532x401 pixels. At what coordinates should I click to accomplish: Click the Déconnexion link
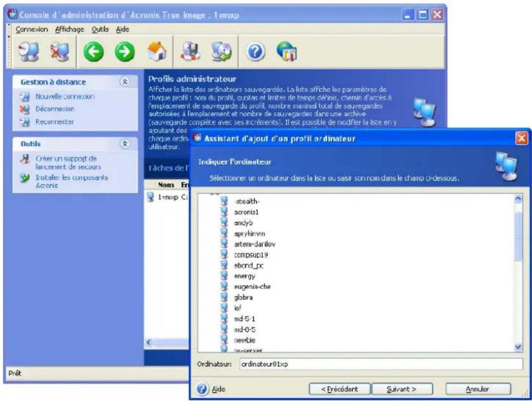pos(55,109)
